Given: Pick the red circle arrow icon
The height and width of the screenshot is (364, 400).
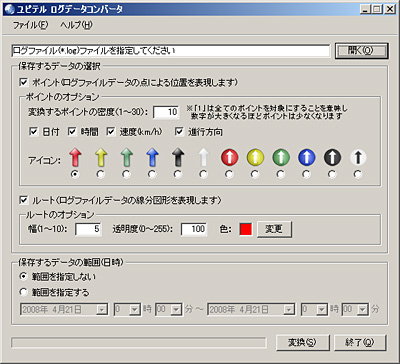Looking at the screenshot, I should (x=230, y=174).
